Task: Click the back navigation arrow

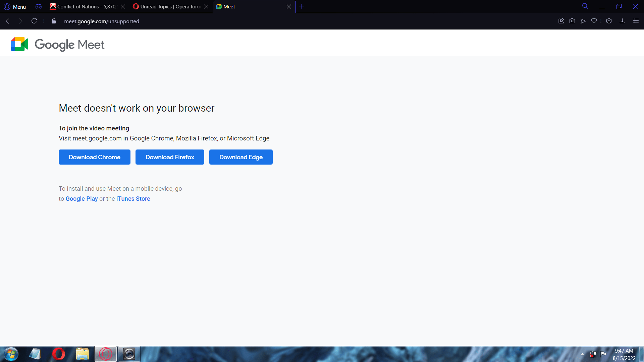Action: (x=8, y=21)
